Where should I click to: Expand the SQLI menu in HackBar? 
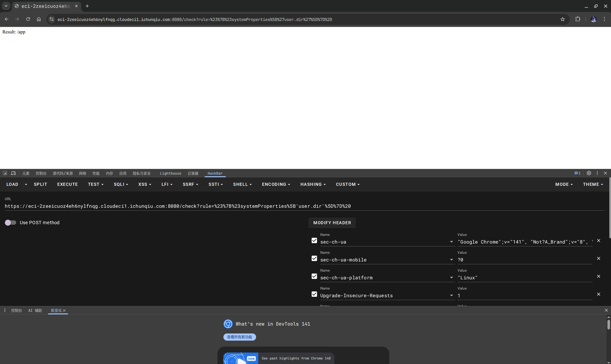click(x=121, y=184)
